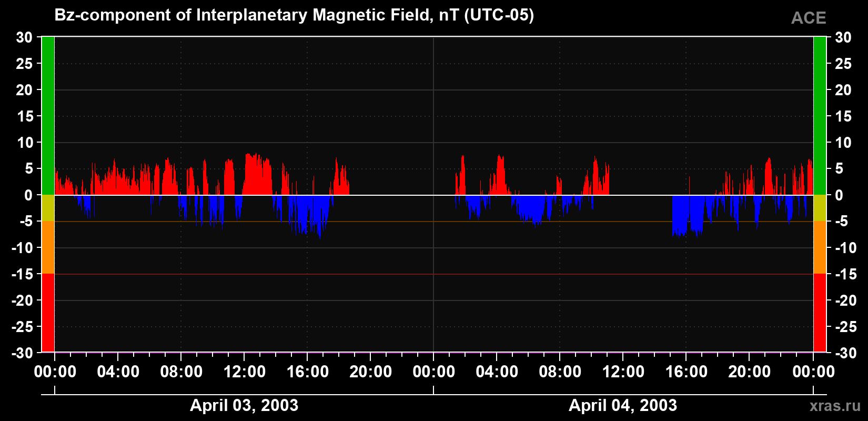The height and width of the screenshot is (421, 868).
Task: Click the 08:00 time label for April 03
Action: coord(181,372)
